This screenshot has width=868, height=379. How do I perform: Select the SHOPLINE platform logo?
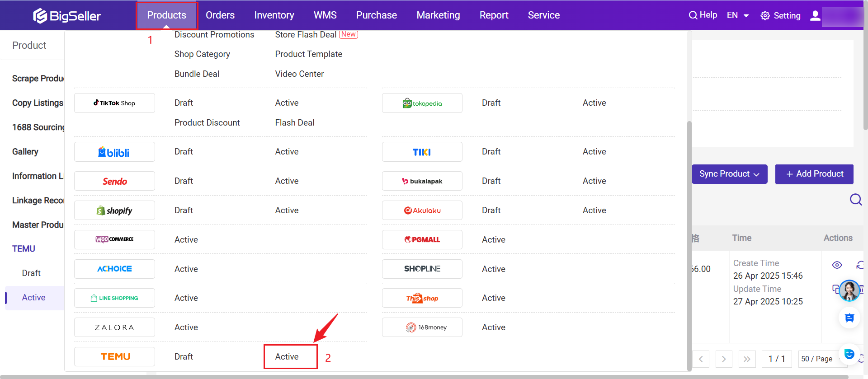coord(422,269)
